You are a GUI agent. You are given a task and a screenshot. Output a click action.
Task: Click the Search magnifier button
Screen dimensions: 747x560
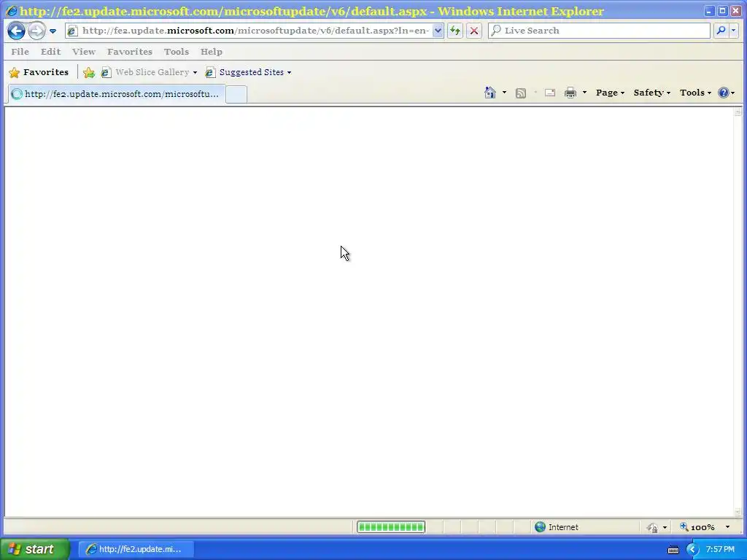point(721,31)
